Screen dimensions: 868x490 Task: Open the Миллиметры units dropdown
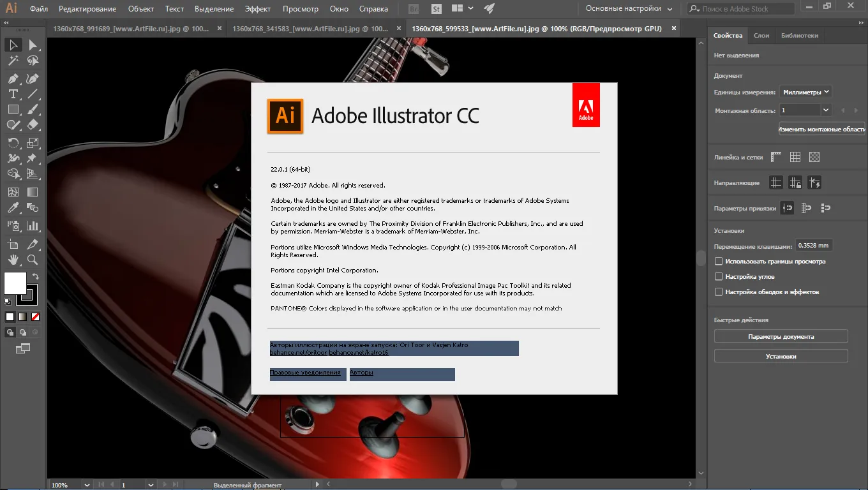805,92
